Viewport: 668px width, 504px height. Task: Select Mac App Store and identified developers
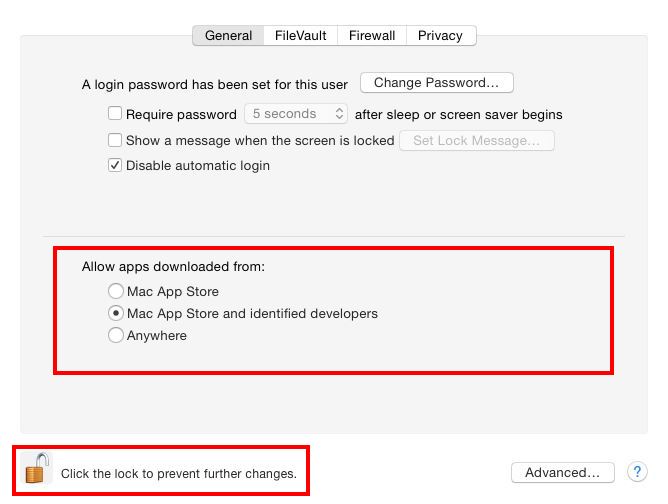click(116, 314)
